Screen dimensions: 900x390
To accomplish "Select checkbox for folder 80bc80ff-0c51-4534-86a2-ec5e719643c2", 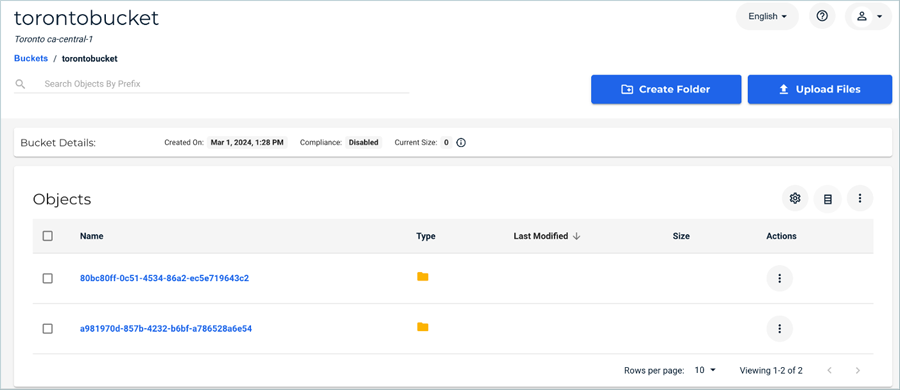I will point(48,279).
